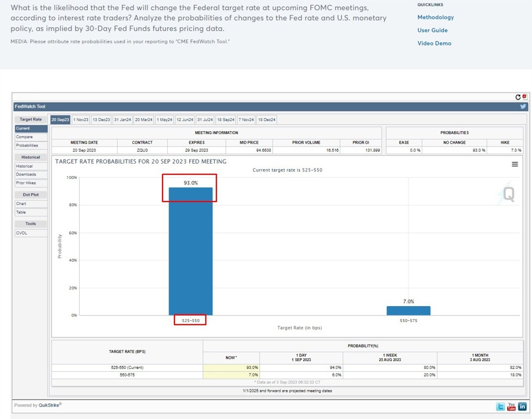Open the Twitter icon at bottom right
532x419 pixels.
point(499,406)
